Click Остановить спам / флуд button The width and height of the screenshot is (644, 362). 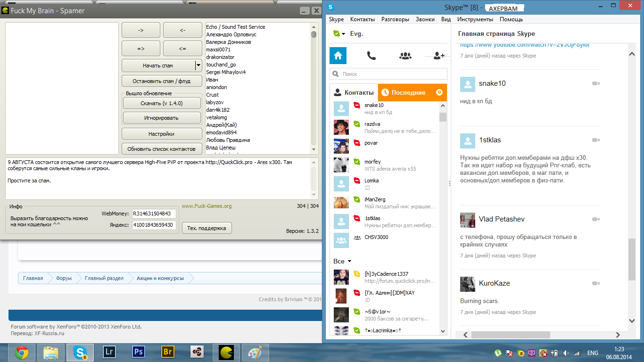pyautogui.click(x=162, y=81)
